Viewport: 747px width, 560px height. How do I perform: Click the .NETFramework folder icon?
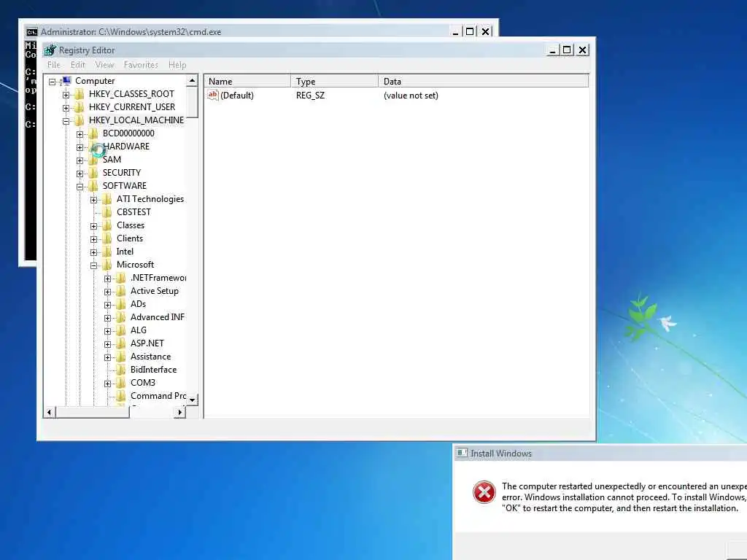click(121, 278)
